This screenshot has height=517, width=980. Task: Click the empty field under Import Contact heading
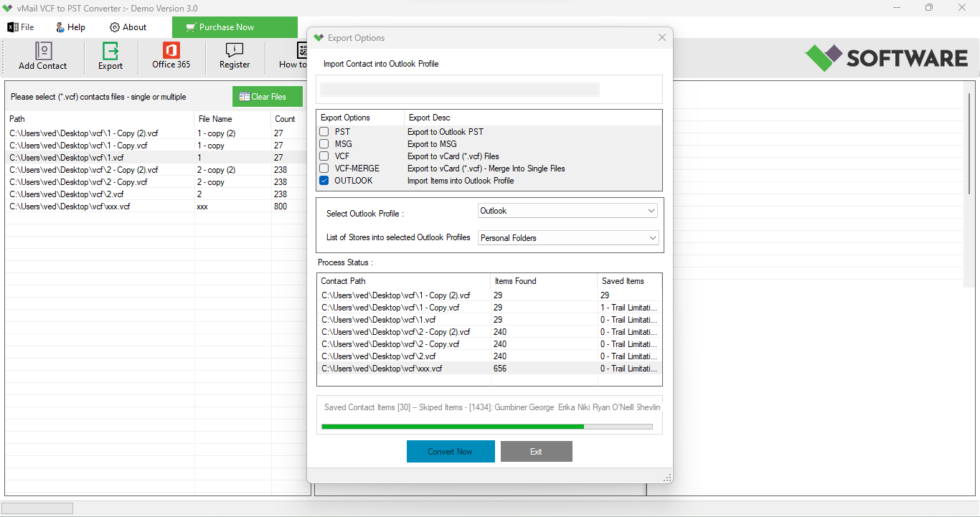point(459,90)
